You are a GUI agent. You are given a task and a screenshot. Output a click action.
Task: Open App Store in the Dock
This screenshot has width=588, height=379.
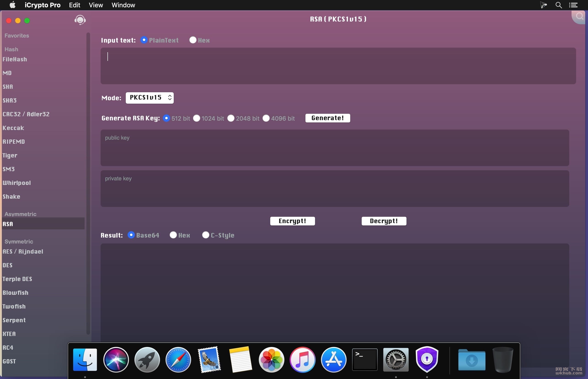pos(334,360)
